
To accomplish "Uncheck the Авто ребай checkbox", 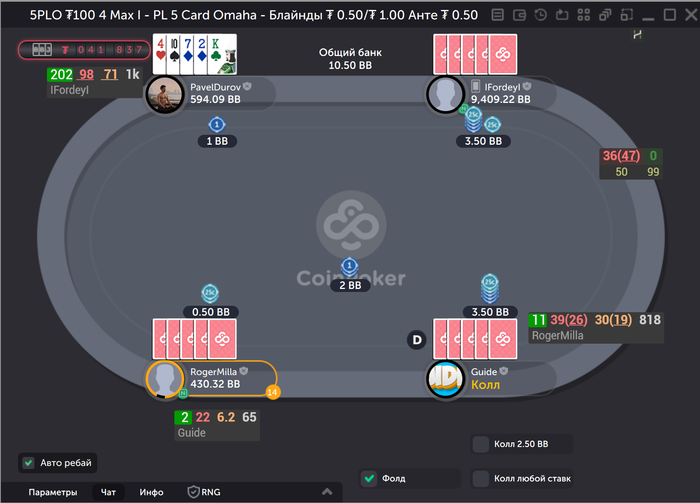I will pos(29,463).
